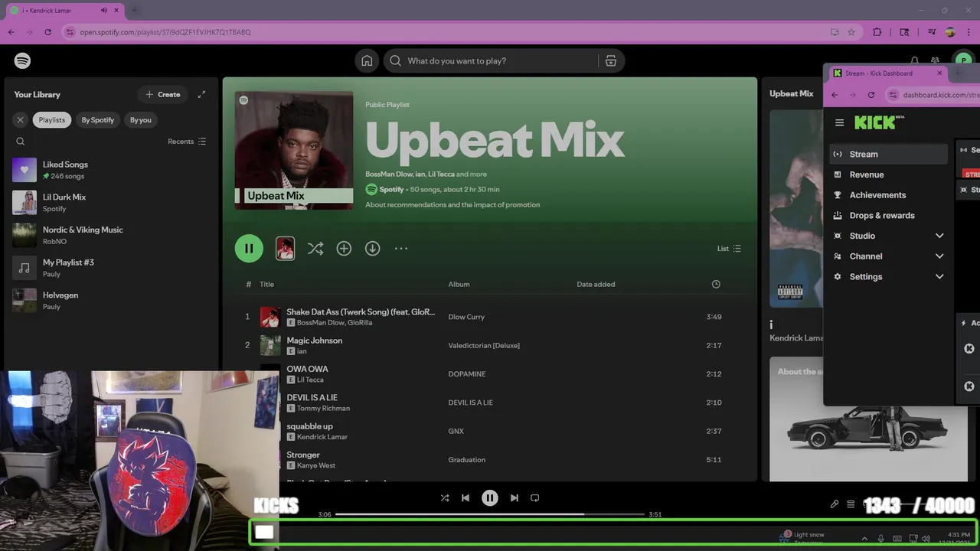Go back in Kick Dashboard window

(x=835, y=95)
